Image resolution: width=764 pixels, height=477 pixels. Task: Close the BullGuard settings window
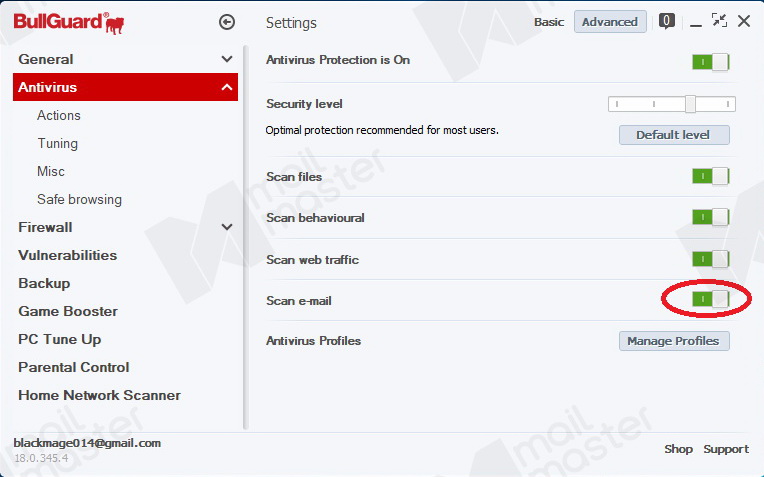tap(744, 21)
